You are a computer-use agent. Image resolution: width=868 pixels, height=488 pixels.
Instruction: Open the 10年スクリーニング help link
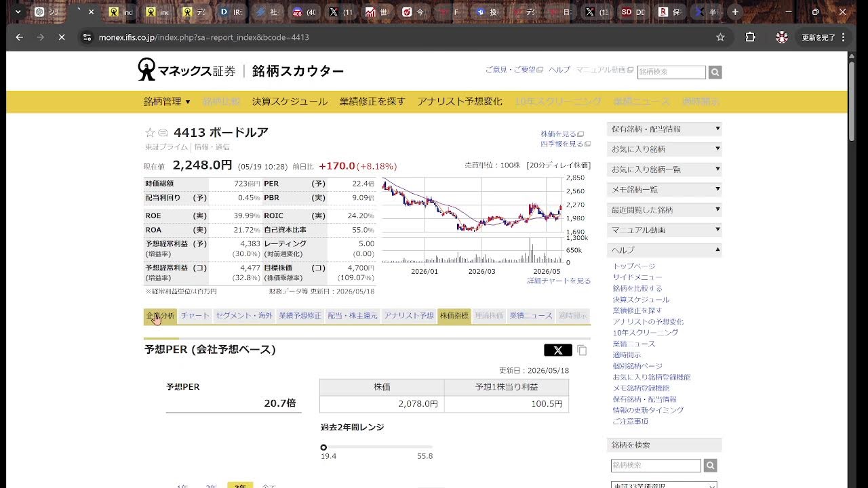pos(645,333)
